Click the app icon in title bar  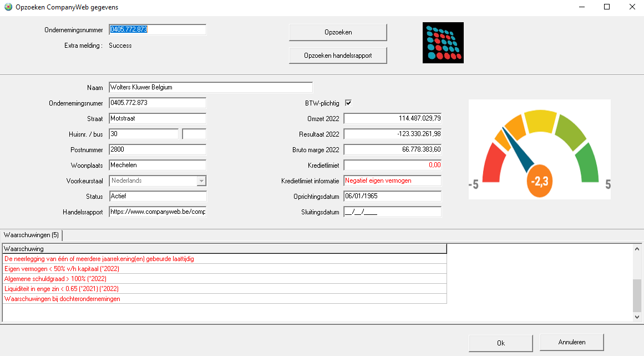pos(7,7)
